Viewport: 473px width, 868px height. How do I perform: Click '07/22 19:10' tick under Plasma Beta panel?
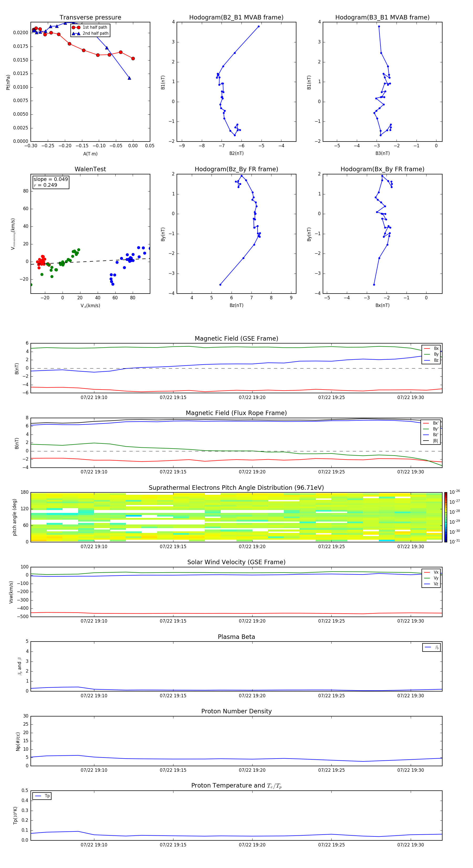coord(94,695)
